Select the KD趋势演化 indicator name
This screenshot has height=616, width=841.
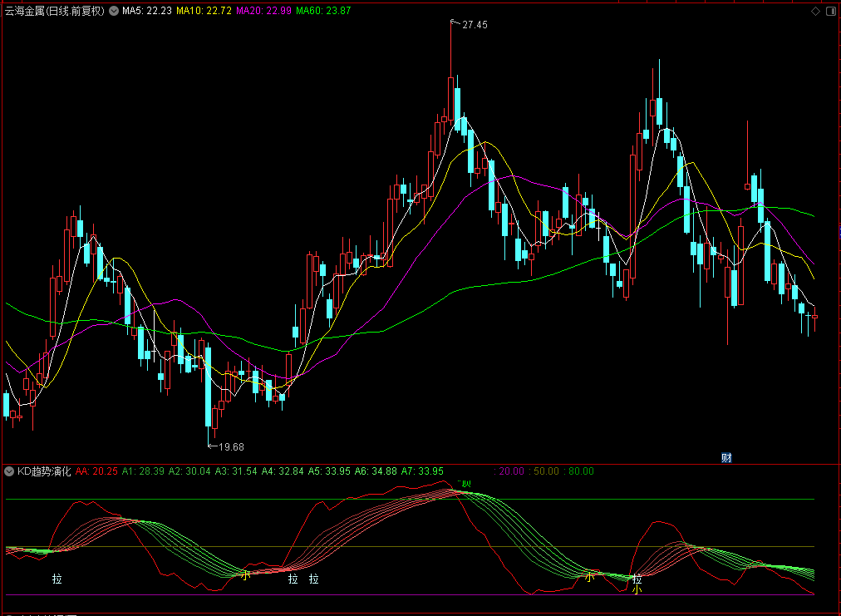point(44,471)
